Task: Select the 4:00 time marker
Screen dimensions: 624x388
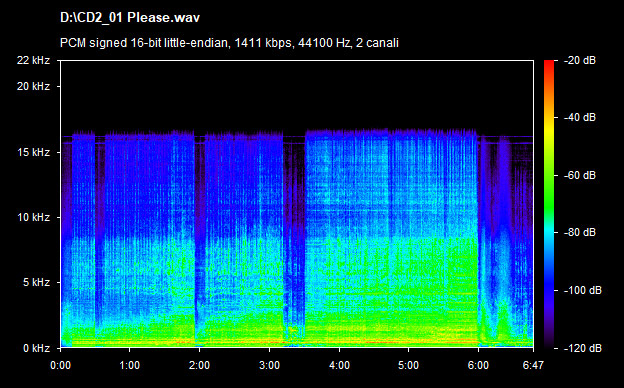Action: tap(339, 365)
